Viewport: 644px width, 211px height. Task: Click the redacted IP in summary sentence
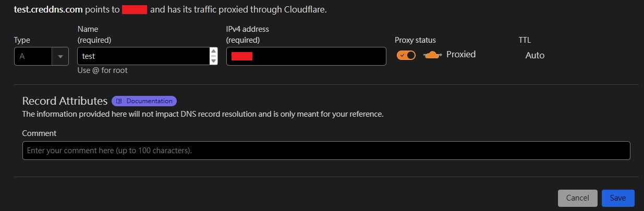[135, 10]
